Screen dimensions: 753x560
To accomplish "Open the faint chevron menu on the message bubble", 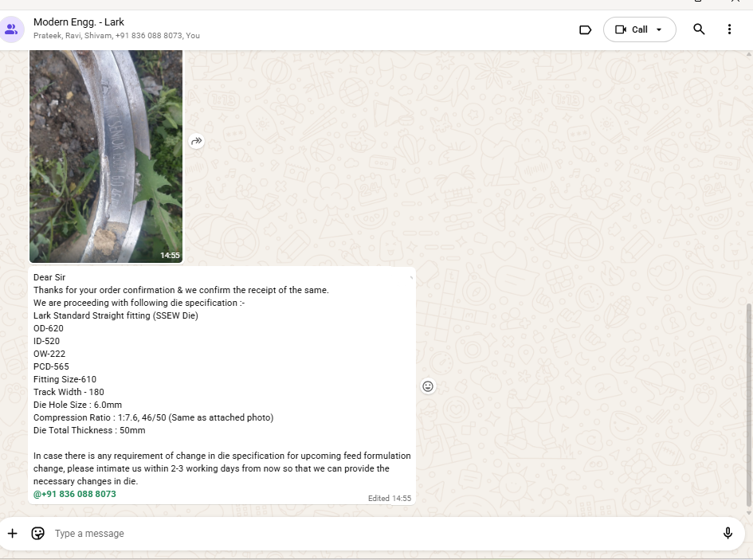I will 410,277.
